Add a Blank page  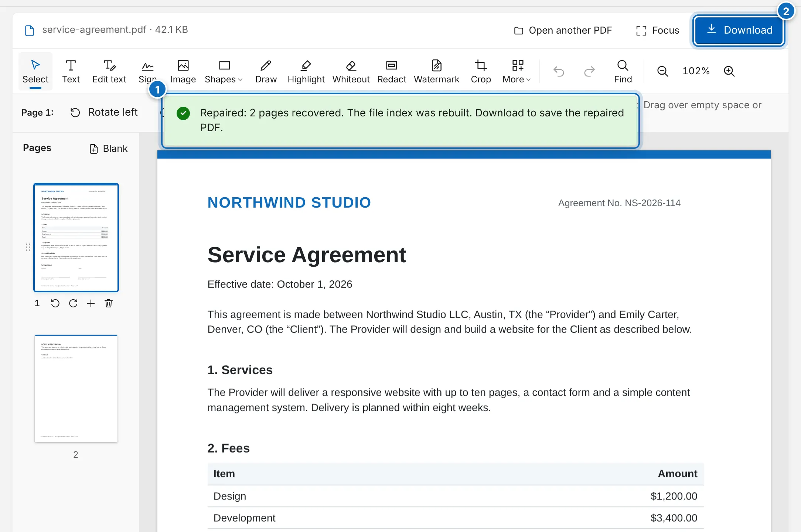(x=109, y=149)
